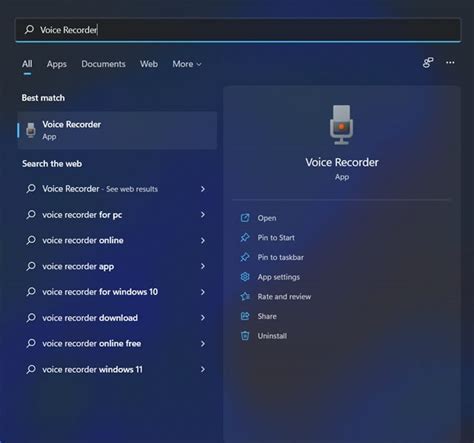This screenshot has height=443, width=474.
Task: Click the large Voice Recorder microphone icon
Action: pyautogui.click(x=342, y=125)
